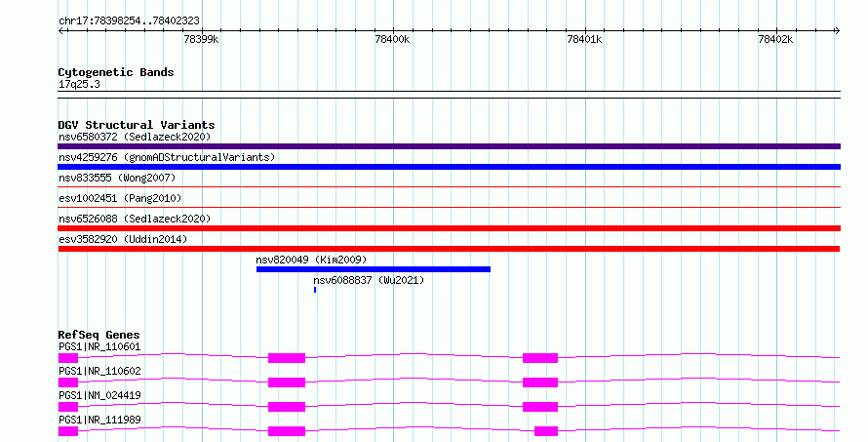Open the DGV Structural Variants track heading
Viewport: 868px width, 442px height.
coord(137,125)
